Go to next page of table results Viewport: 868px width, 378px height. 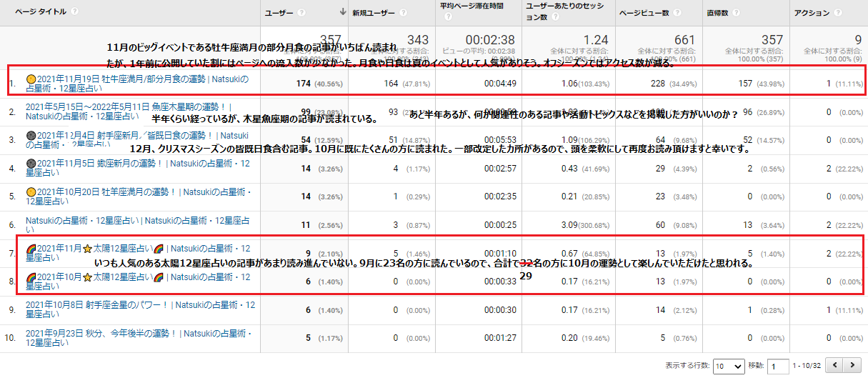pyautogui.click(x=852, y=365)
